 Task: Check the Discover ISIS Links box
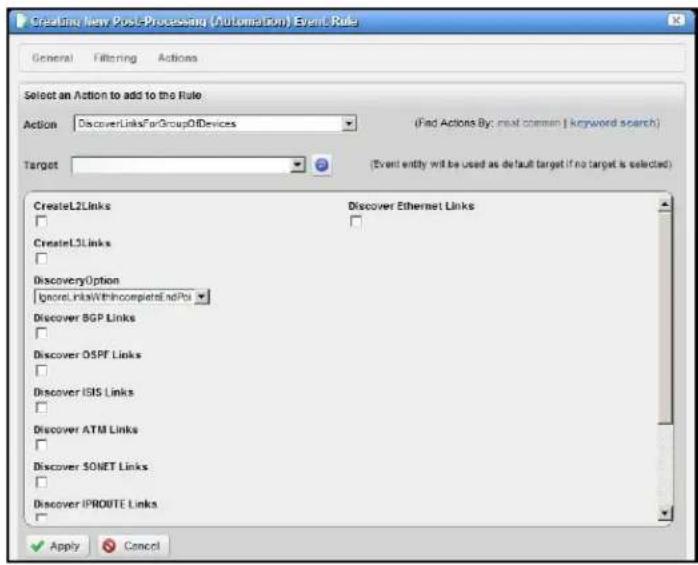click(41, 407)
